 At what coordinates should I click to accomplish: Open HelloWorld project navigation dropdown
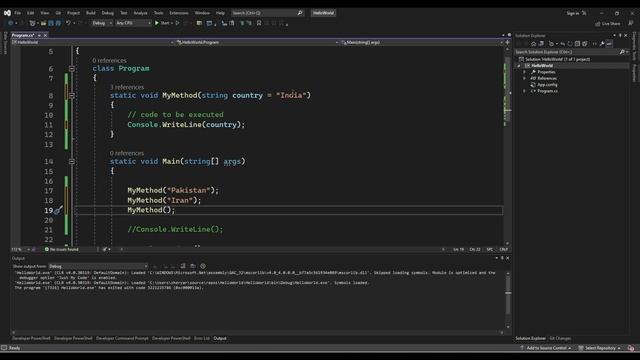click(x=93, y=42)
